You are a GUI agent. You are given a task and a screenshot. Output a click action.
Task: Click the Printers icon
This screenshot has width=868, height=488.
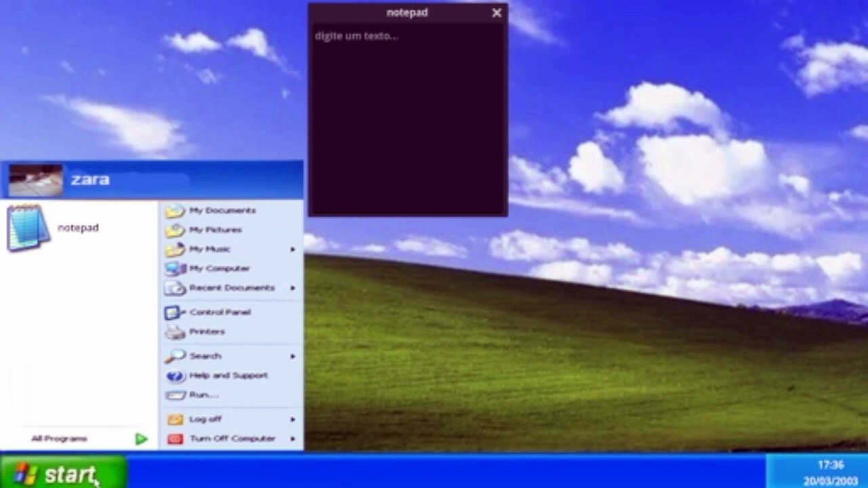pos(175,332)
